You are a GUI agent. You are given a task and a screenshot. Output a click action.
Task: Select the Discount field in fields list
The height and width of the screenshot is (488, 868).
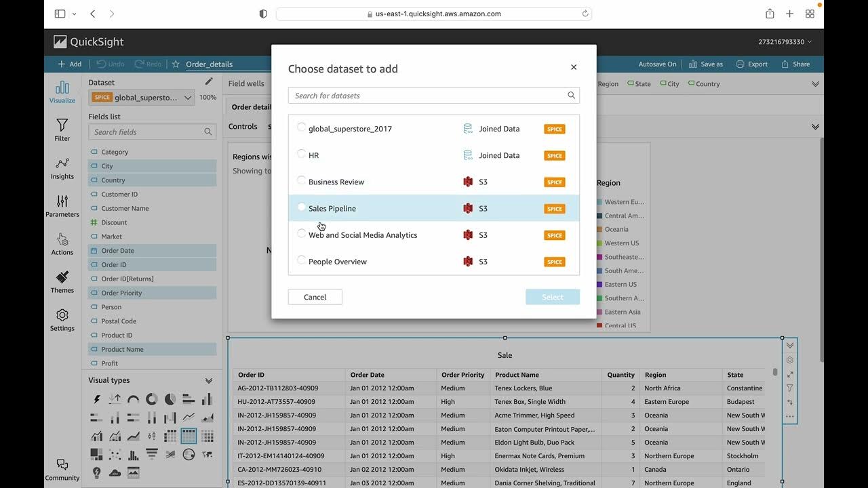152,222
